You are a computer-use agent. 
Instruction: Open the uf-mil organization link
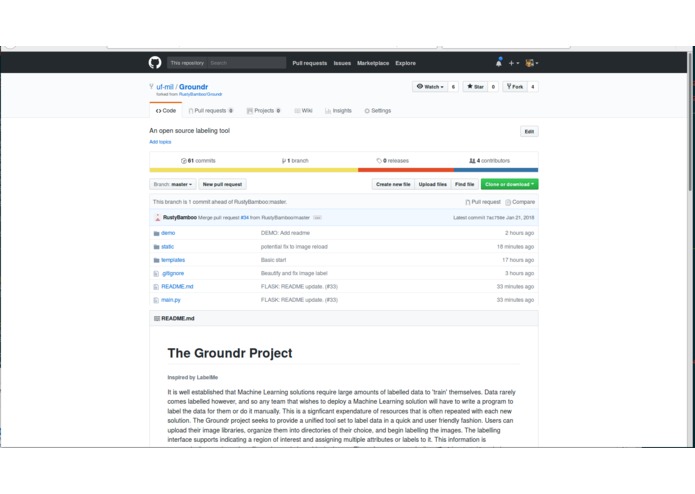(164, 87)
